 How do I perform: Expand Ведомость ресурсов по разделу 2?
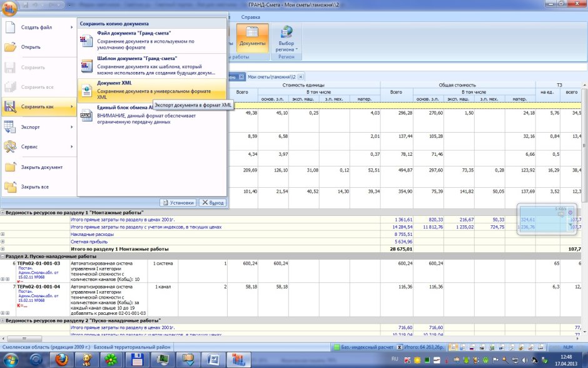click(3, 320)
